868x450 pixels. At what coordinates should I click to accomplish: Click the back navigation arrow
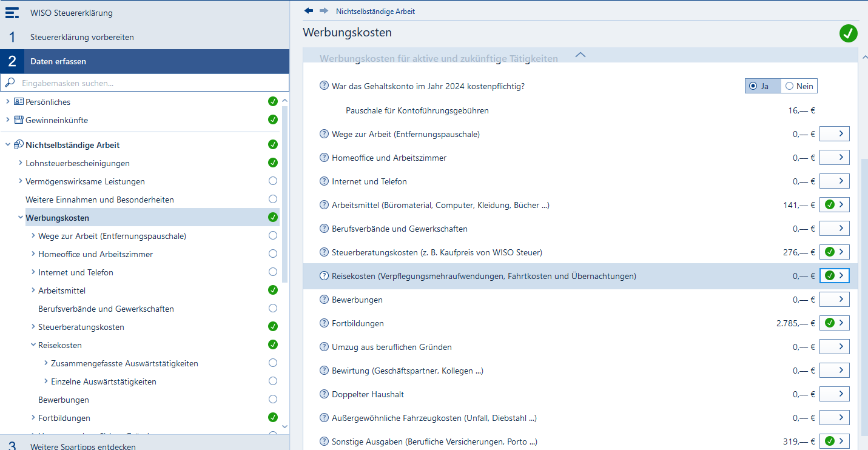pos(309,11)
